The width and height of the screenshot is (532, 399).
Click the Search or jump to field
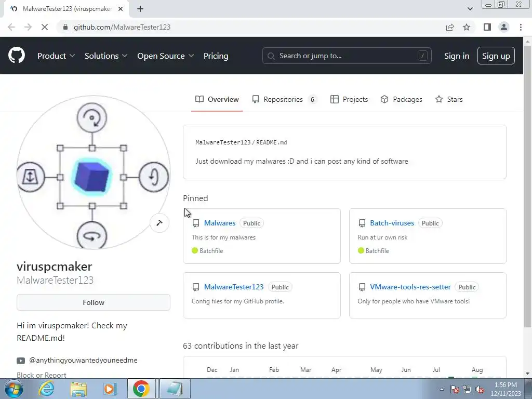coord(347,56)
